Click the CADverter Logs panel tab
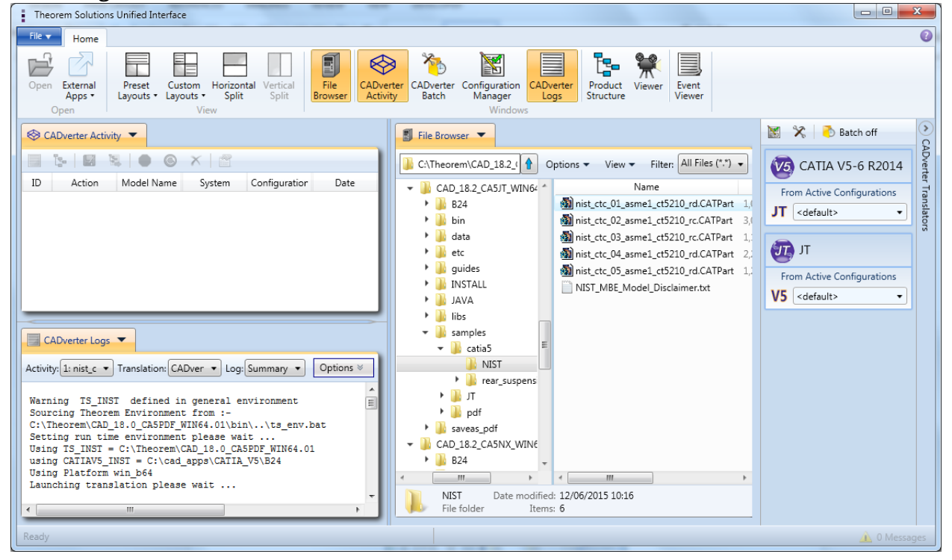 (x=77, y=340)
